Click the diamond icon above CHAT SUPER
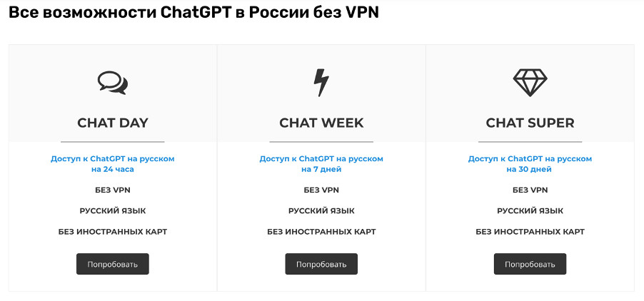644x301 pixels. 530,83
